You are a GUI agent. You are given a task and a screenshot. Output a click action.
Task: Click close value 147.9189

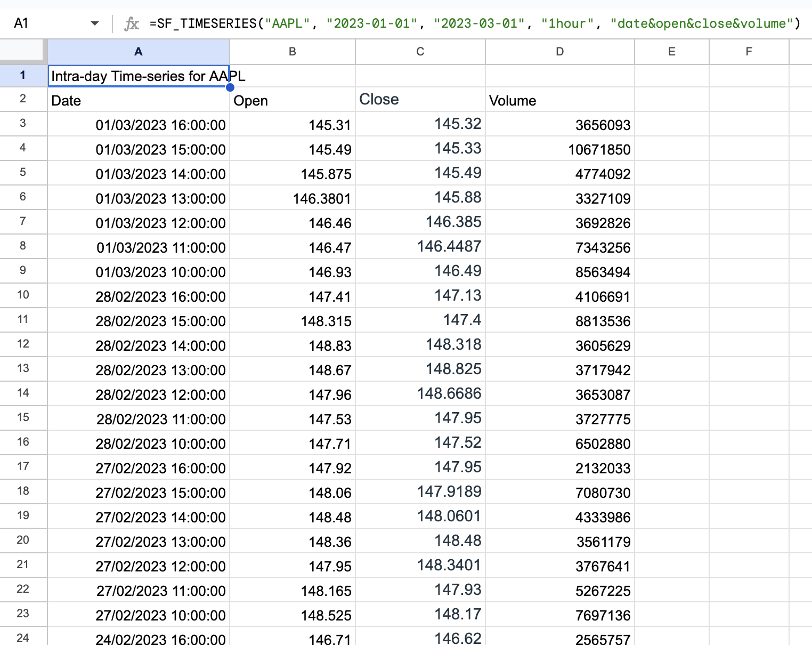coord(420,492)
